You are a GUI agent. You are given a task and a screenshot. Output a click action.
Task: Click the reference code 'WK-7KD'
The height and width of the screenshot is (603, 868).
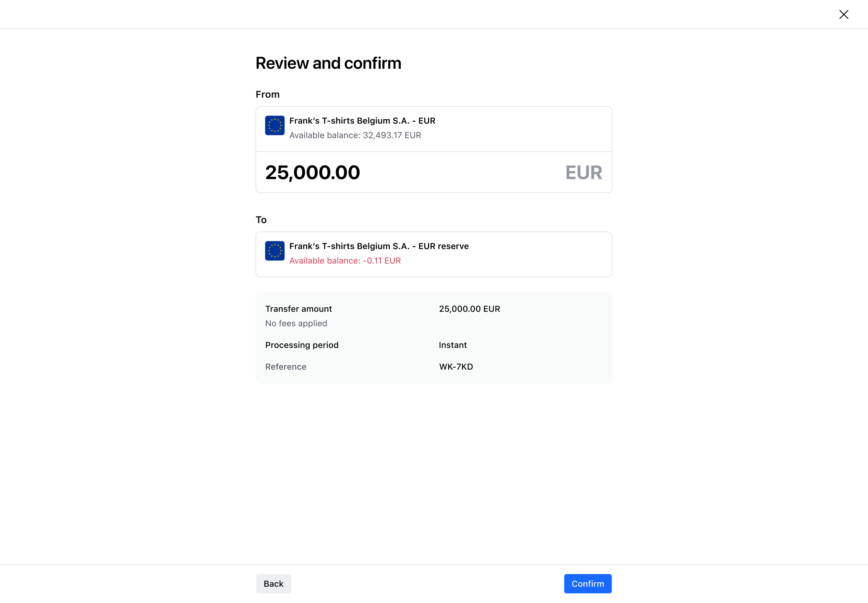(456, 367)
